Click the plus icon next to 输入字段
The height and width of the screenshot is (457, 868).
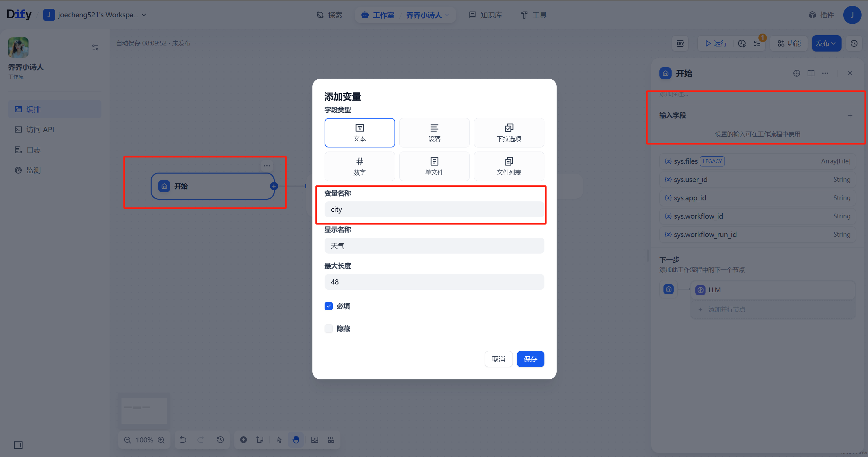point(850,115)
